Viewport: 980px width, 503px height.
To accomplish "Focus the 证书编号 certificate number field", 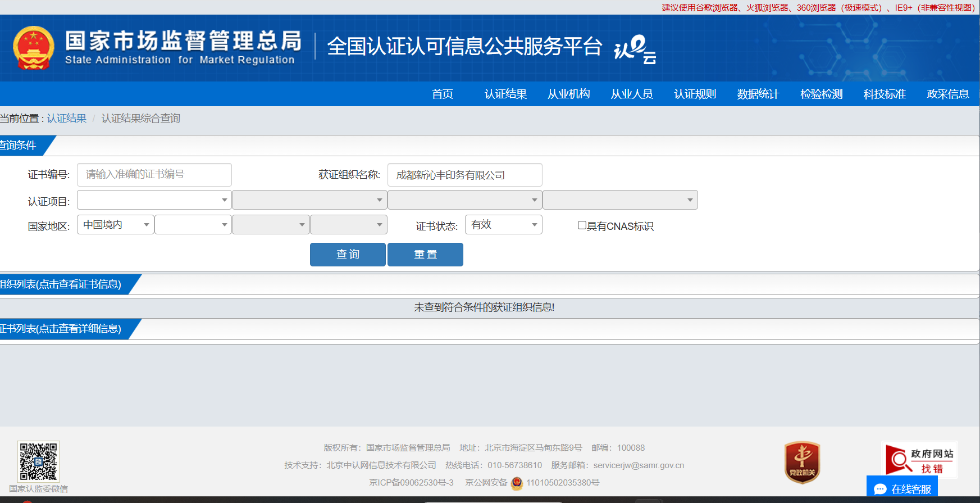I will (x=154, y=175).
